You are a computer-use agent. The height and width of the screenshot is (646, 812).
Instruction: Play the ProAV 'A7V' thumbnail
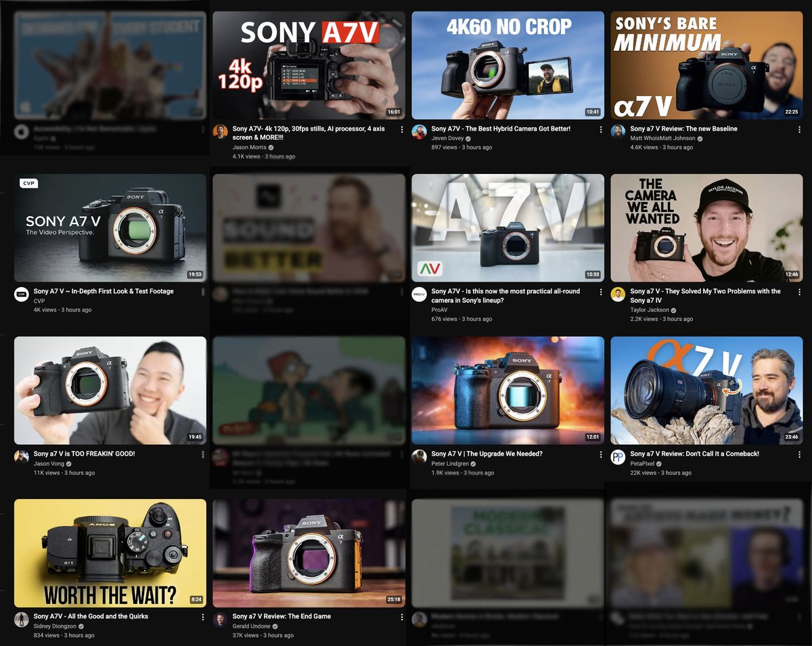[x=508, y=228]
